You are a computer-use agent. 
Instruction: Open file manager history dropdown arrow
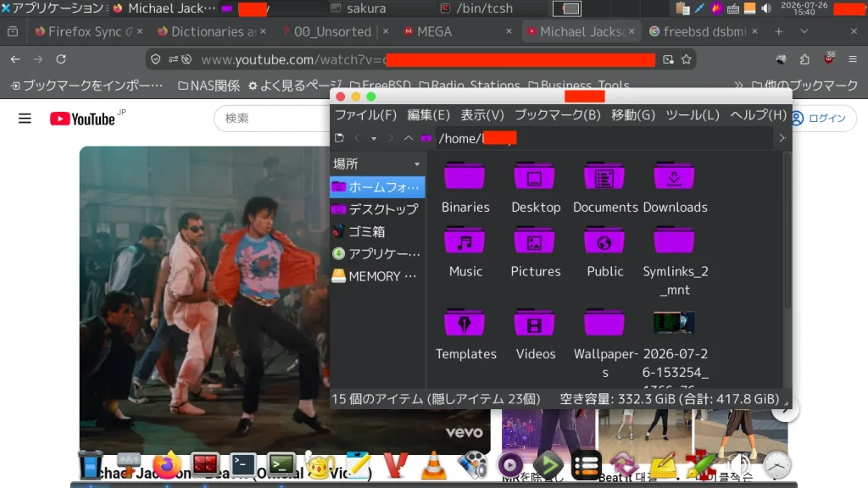point(374,138)
